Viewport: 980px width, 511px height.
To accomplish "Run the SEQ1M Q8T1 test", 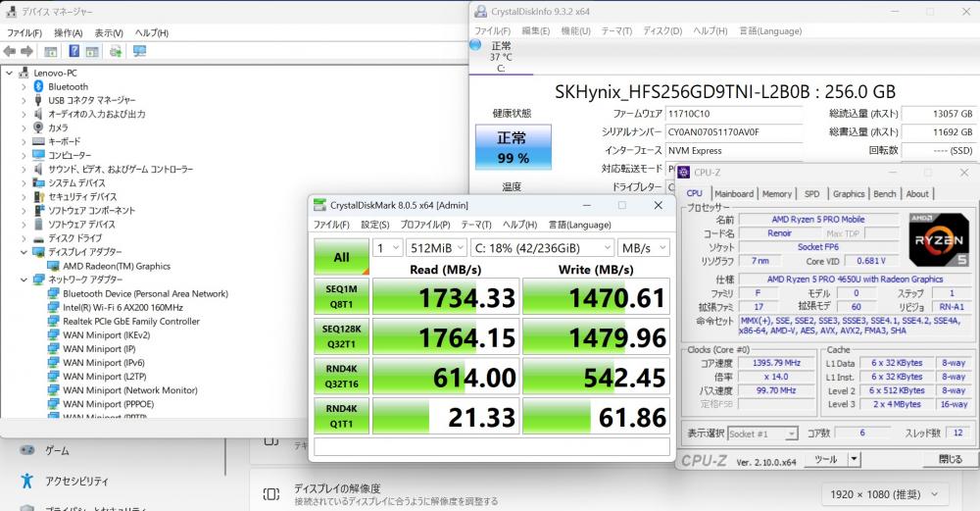I will point(341,296).
